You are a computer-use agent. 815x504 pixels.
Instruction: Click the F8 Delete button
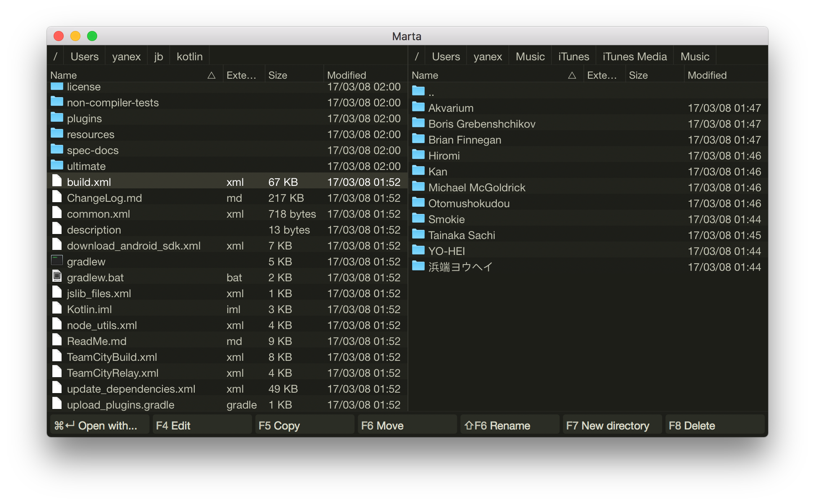tap(714, 425)
